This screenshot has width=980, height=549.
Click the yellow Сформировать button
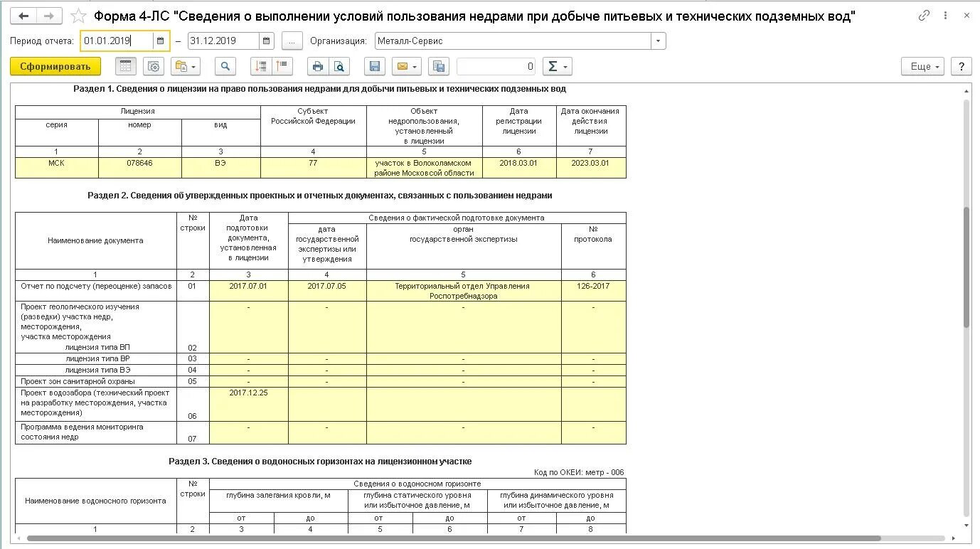(55, 66)
